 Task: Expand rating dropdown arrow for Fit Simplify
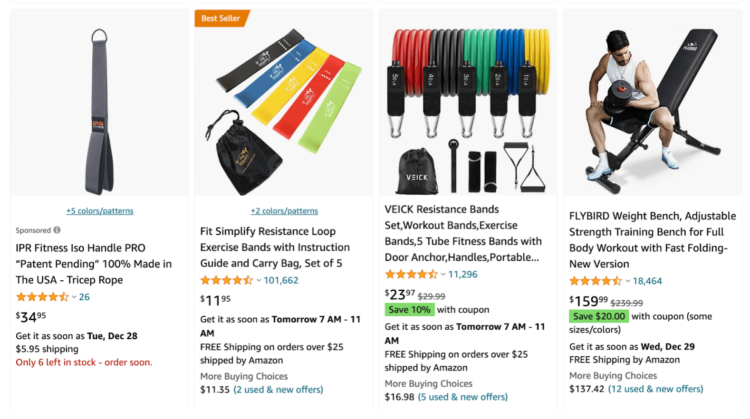click(259, 281)
